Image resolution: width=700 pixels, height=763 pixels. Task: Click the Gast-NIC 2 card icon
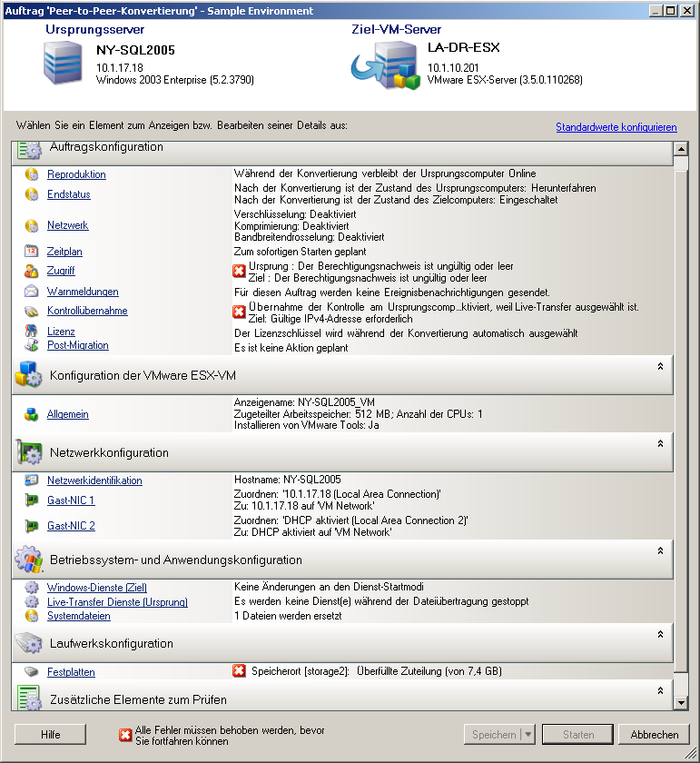32,526
